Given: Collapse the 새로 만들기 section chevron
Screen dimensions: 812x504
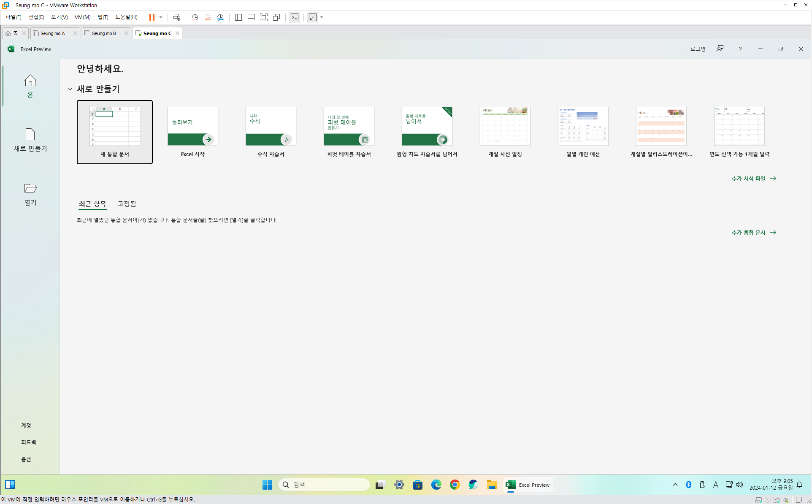Looking at the screenshot, I should click(x=70, y=89).
